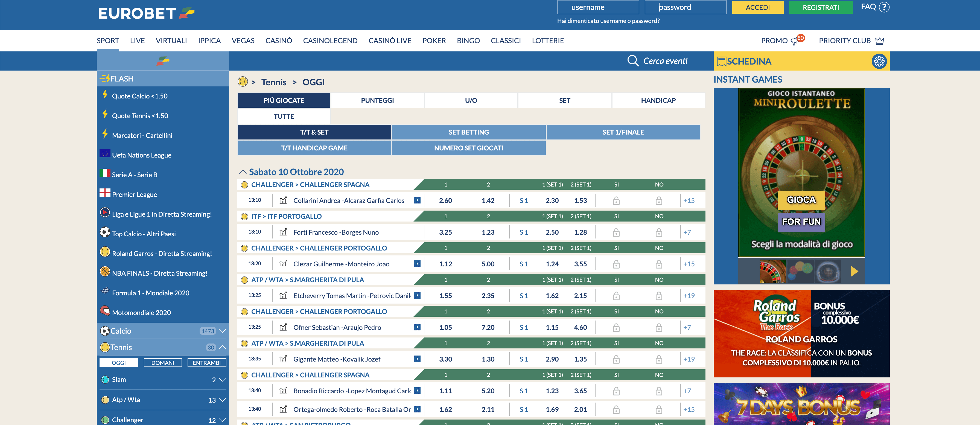
Task: Click the Priority Club crown icon
Action: point(880,41)
